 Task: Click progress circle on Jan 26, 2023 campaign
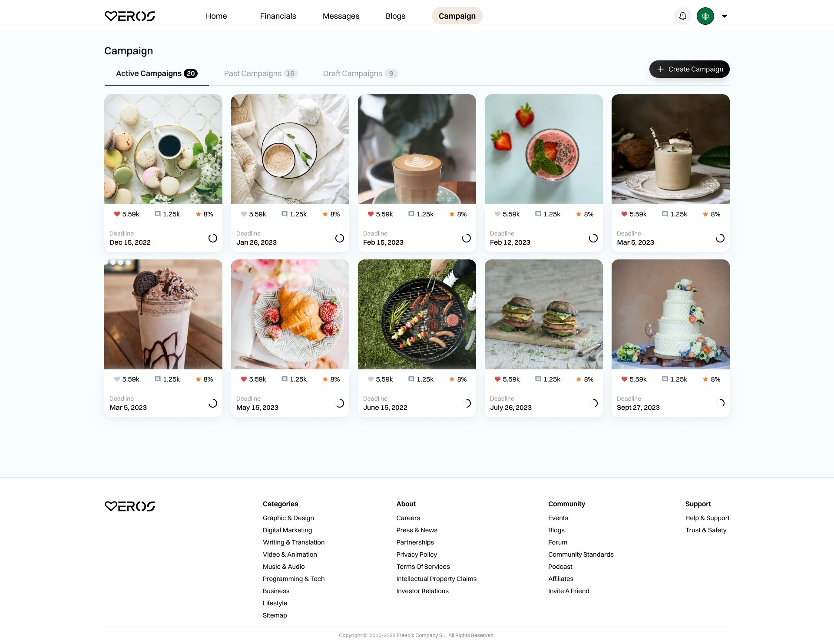340,238
